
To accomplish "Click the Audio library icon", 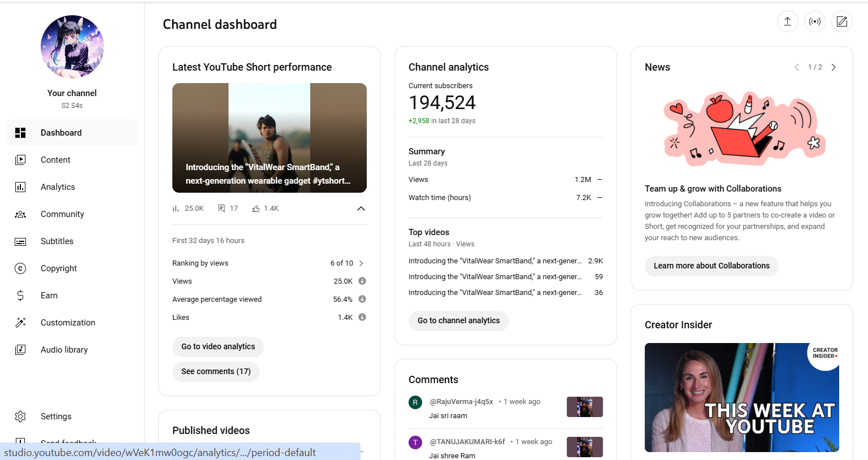I will 20,350.
